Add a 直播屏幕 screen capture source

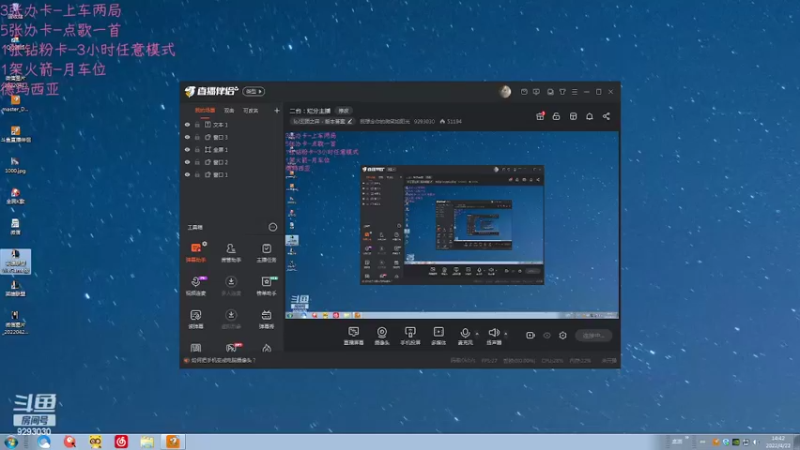(354, 336)
